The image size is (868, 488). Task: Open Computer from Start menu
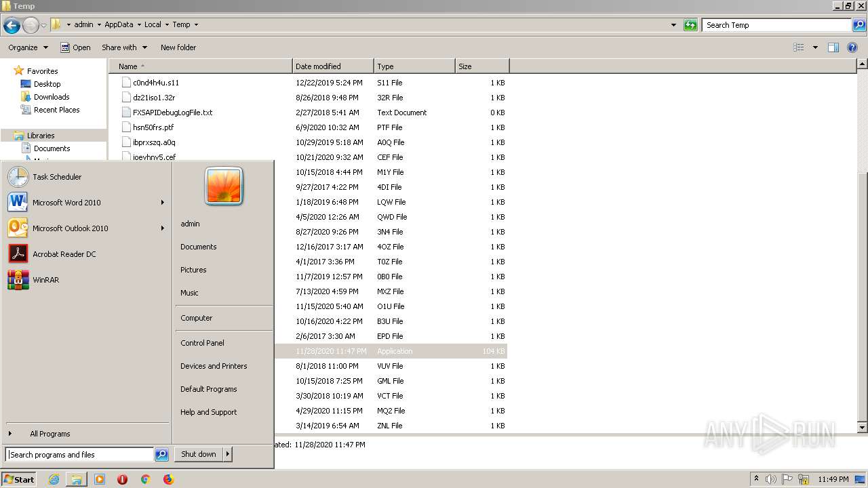click(197, 318)
